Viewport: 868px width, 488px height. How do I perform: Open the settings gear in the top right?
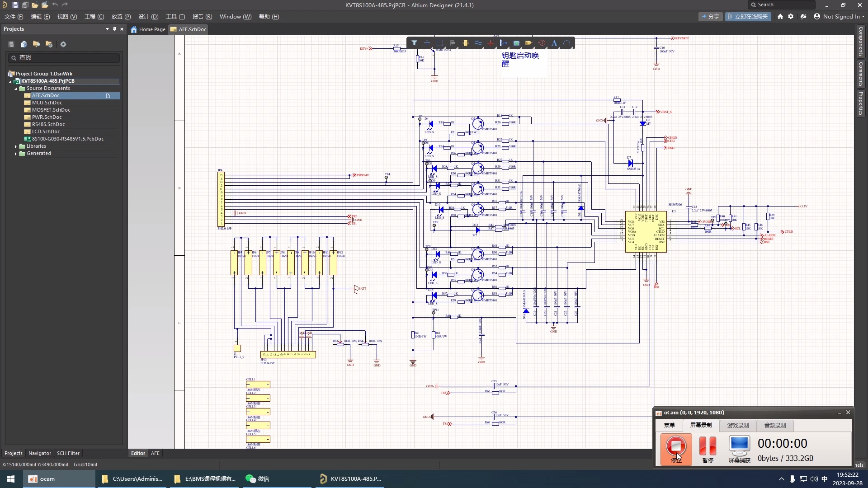(791, 16)
